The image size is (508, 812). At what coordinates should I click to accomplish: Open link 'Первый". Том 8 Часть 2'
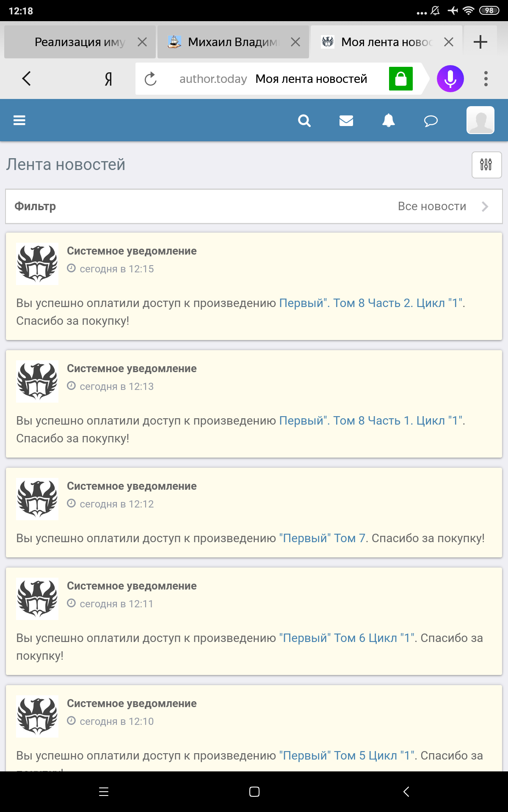[372, 303]
